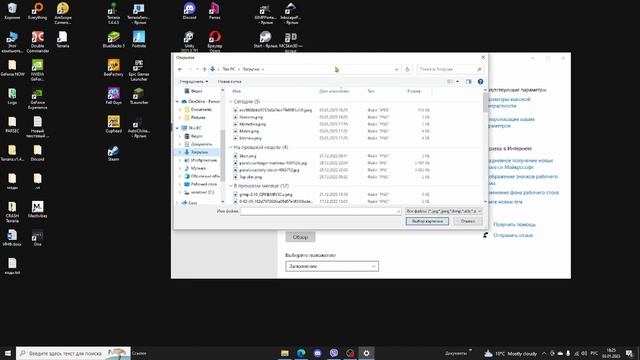Go back using the dialog's back arrow
The image size is (640, 360).
tap(180, 69)
